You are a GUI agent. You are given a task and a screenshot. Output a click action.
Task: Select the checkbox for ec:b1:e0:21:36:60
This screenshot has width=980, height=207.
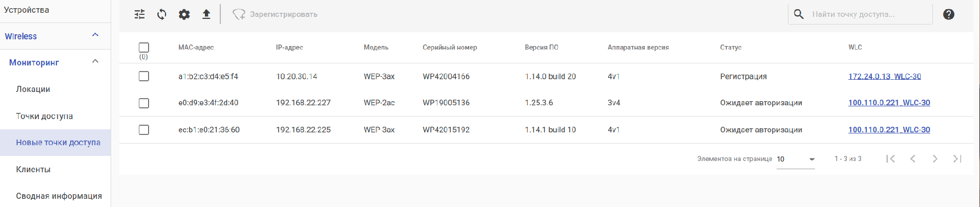(x=144, y=130)
